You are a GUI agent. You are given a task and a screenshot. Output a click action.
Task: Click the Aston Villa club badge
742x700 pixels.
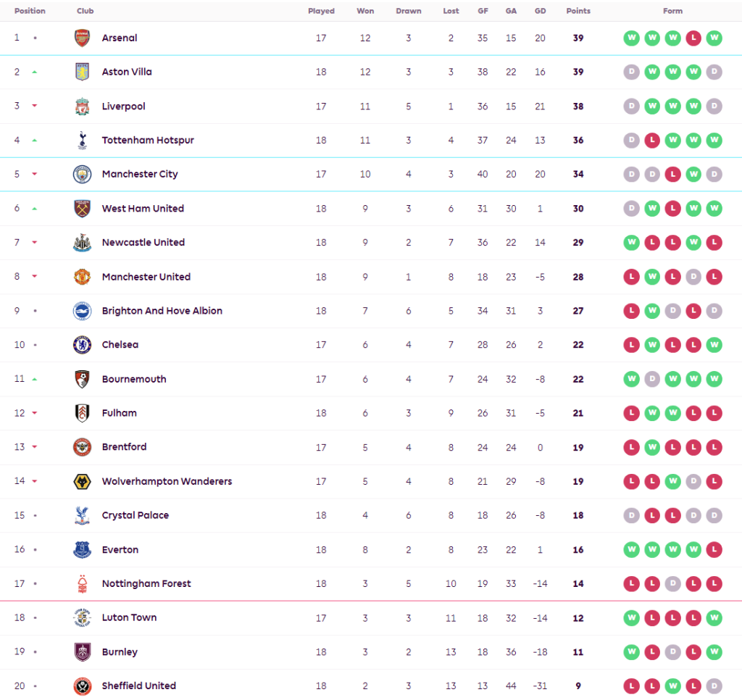83,72
